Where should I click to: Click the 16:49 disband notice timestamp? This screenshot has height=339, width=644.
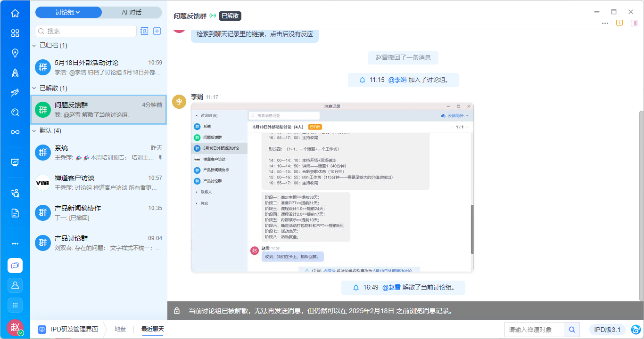[x=371, y=287]
